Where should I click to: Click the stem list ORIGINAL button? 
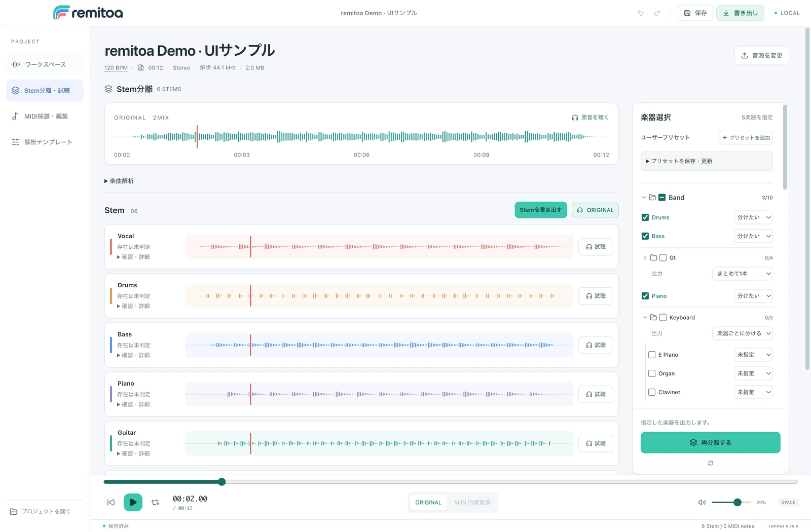coord(595,210)
